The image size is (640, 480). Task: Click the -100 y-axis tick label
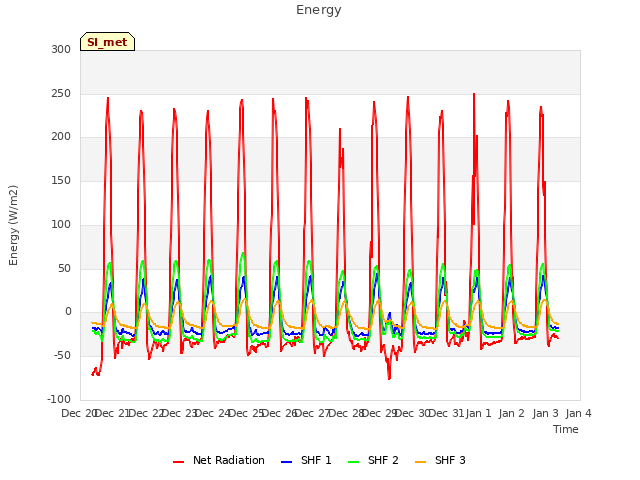(59, 399)
